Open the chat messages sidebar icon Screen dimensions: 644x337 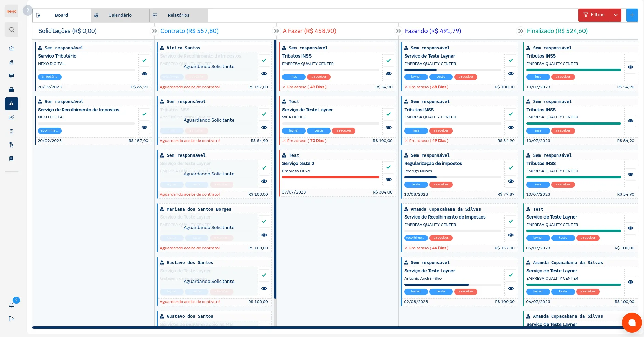tap(11, 76)
